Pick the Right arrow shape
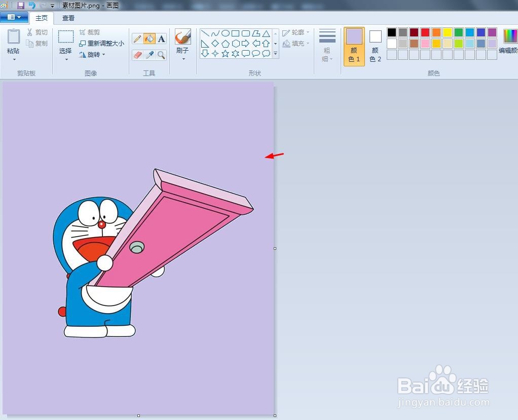This screenshot has height=420, width=518. [x=246, y=43]
